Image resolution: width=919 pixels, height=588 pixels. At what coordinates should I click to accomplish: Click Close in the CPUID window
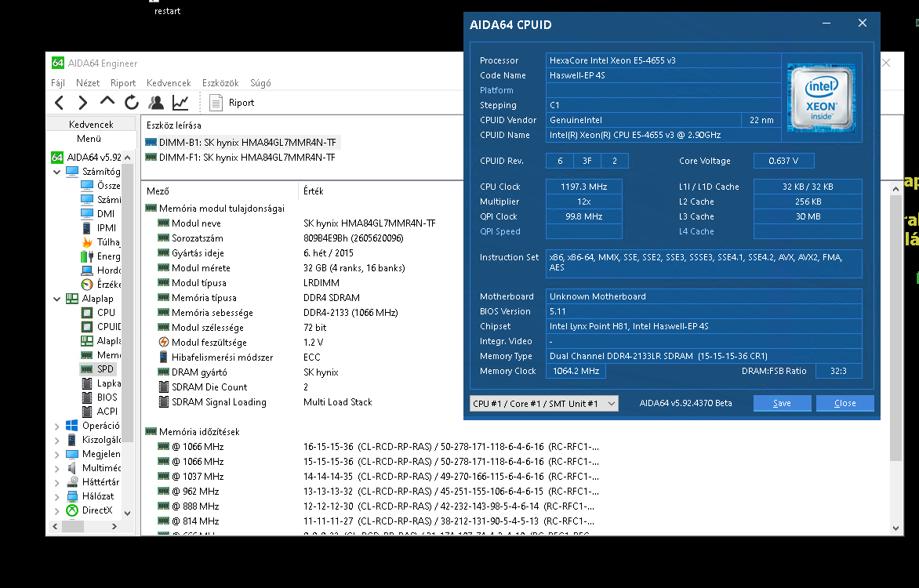pyautogui.click(x=845, y=403)
